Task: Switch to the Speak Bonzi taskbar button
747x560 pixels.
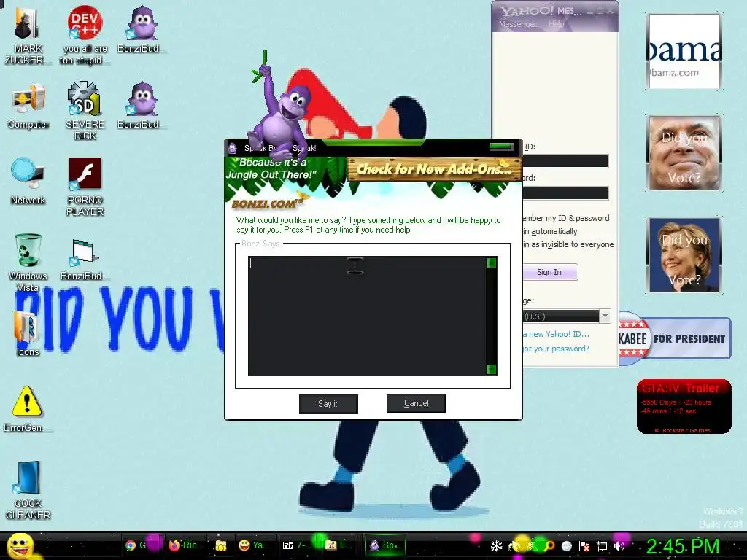Action: tap(385, 545)
